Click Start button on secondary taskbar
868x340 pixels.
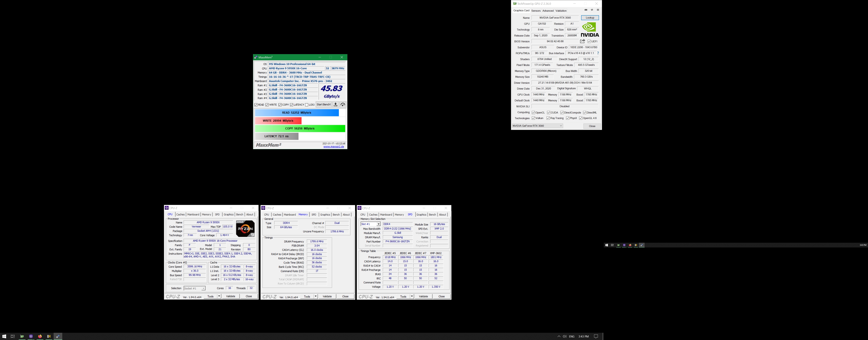pos(606,245)
